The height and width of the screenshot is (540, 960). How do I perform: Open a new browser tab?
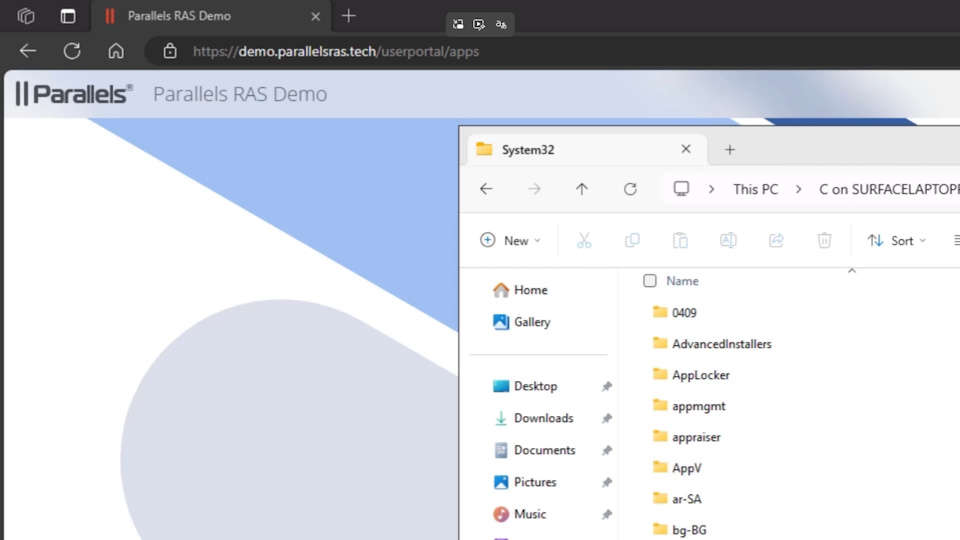348,16
